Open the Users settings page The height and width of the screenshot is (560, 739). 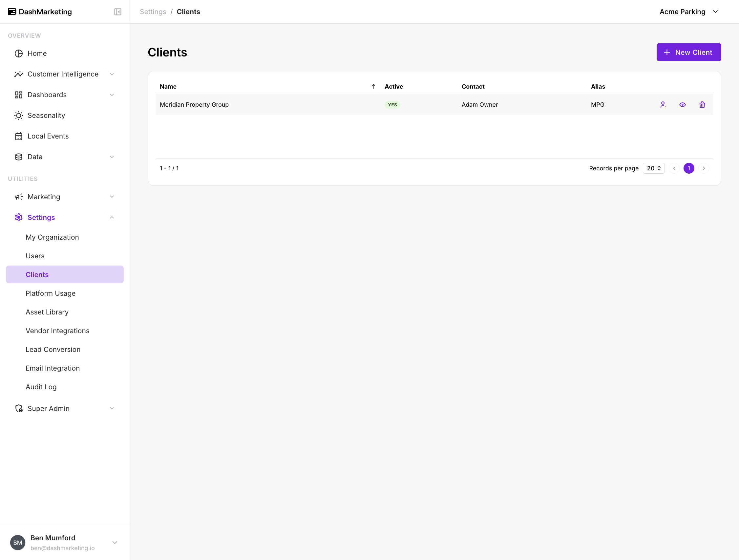65,256
